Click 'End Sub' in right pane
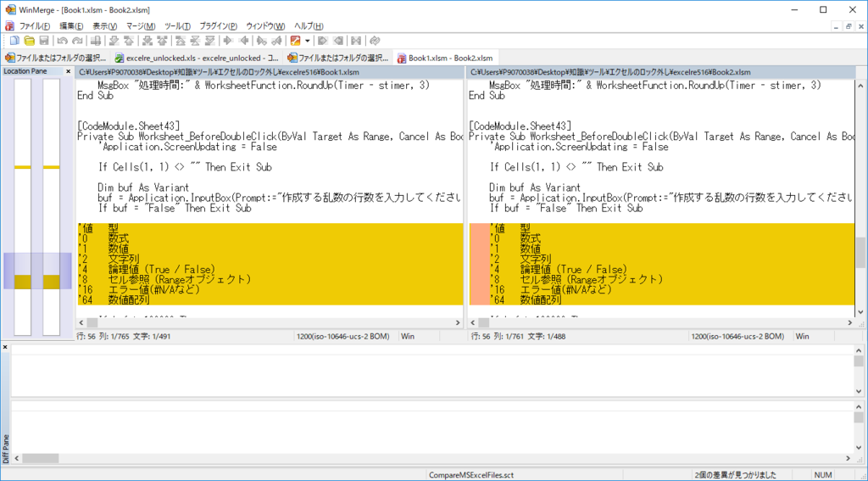 (487, 96)
